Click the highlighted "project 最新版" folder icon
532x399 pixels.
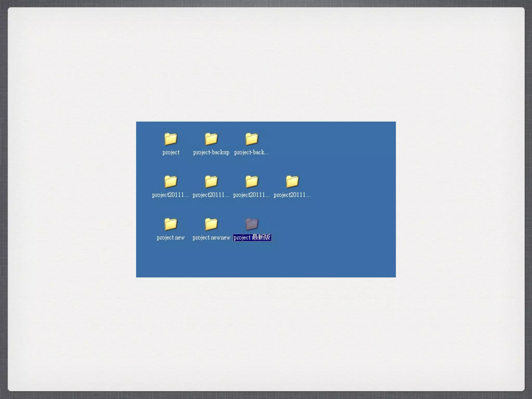click(252, 224)
